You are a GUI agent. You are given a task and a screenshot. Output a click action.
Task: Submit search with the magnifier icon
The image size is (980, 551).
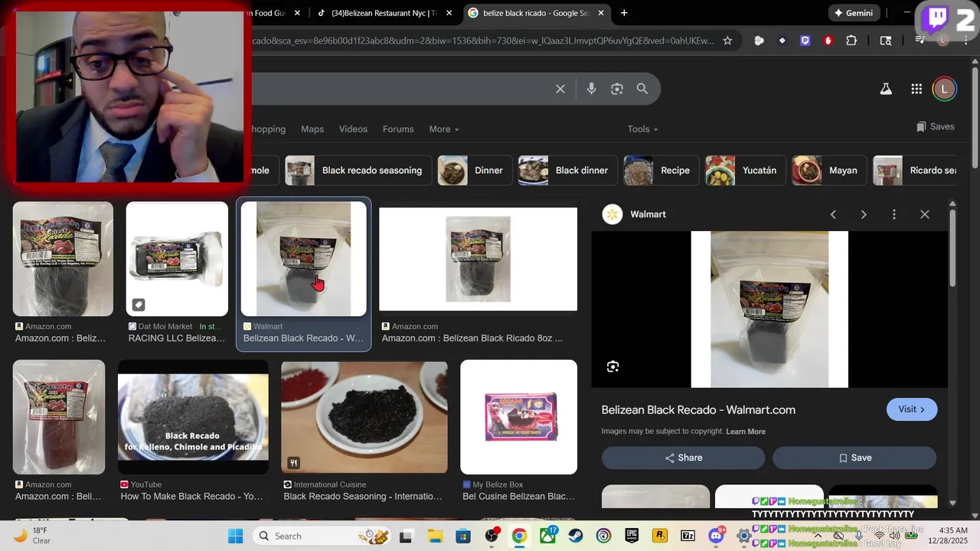642,89
